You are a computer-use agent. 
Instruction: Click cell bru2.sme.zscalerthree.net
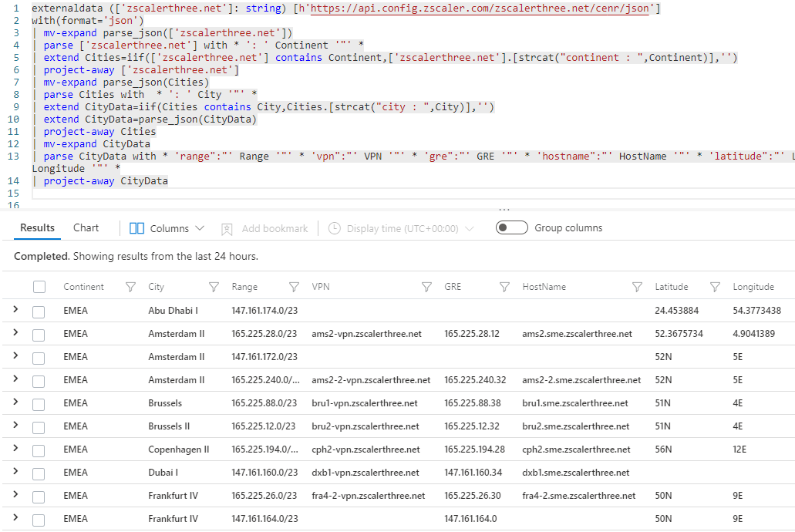coord(575,426)
